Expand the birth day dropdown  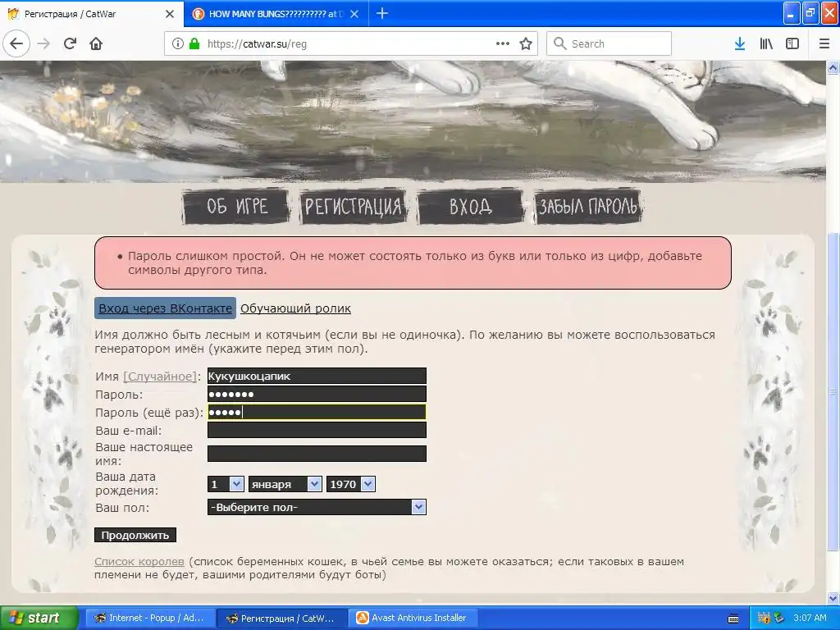226,484
